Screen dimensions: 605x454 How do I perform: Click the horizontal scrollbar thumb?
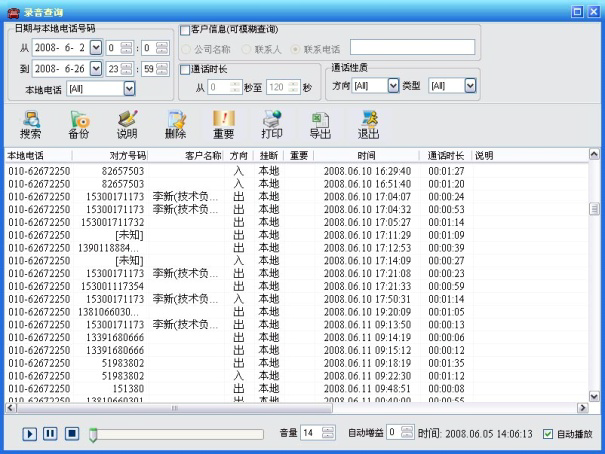(174, 408)
